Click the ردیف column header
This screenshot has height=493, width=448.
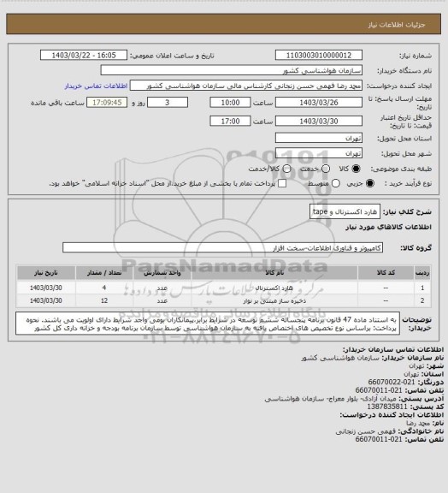[422, 272]
